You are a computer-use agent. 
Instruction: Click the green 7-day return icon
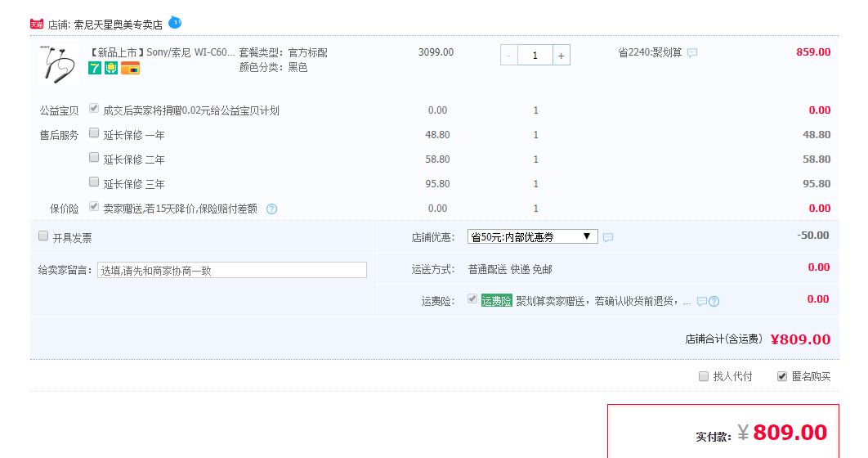(95, 68)
